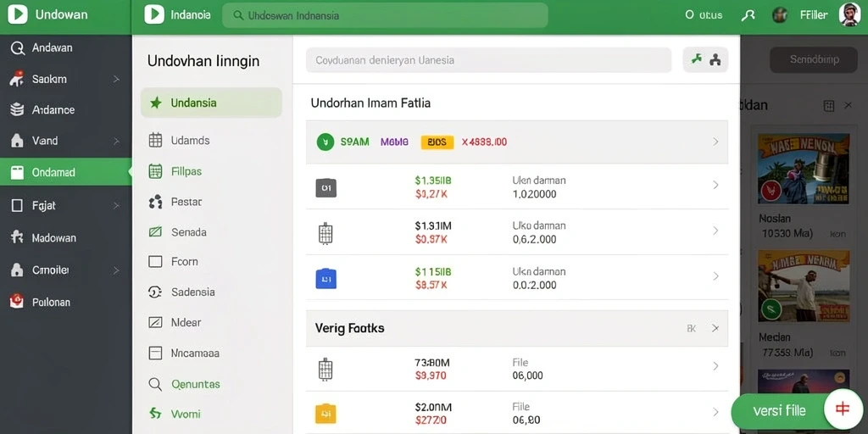Image resolution: width=868 pixels, height=434 pixels.
Task: Click the yellow icon in last file row
Action: point(325,414)
